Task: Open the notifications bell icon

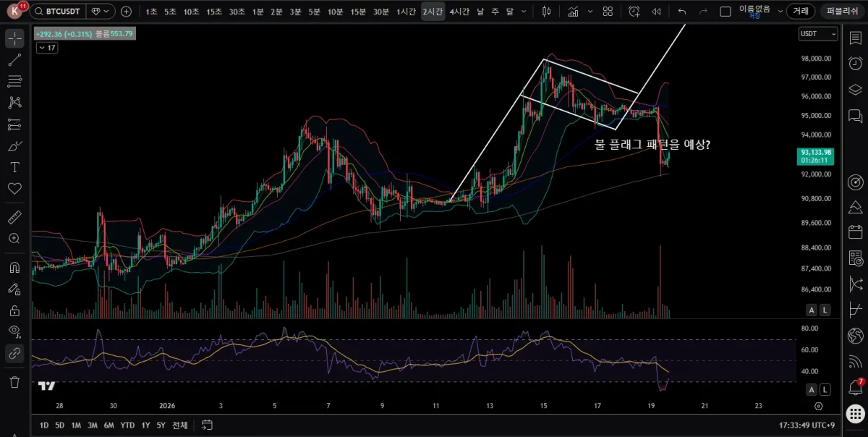Action: tap(856, 387)
